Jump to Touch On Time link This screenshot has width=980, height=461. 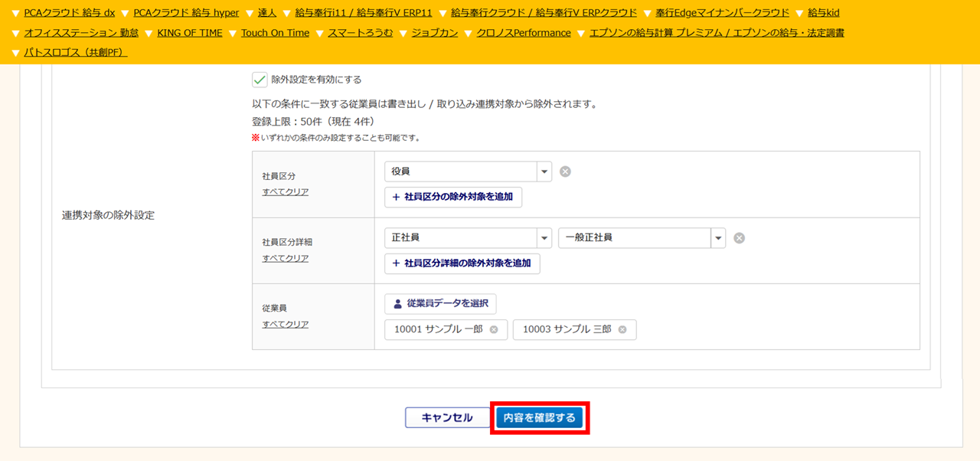(275, 33)
